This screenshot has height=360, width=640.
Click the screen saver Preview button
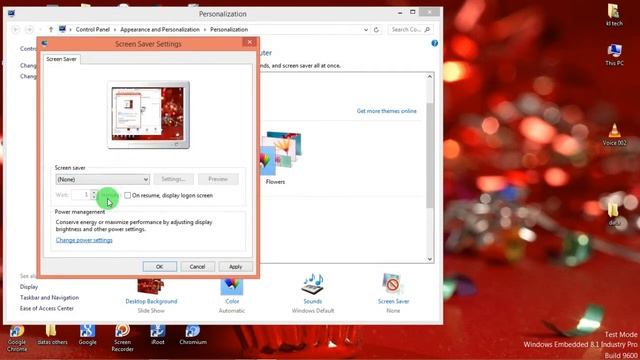pos(218,179)
